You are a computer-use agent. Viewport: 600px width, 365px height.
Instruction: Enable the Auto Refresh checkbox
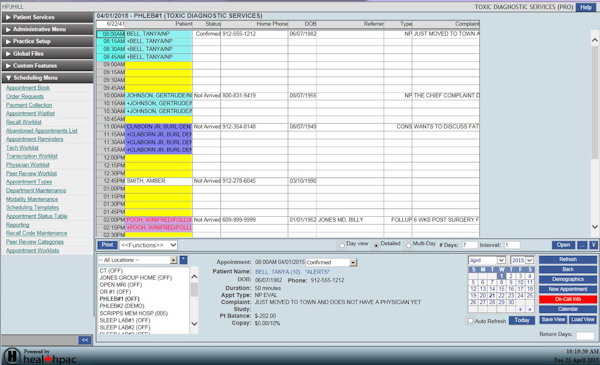click(x=471, y=321)
